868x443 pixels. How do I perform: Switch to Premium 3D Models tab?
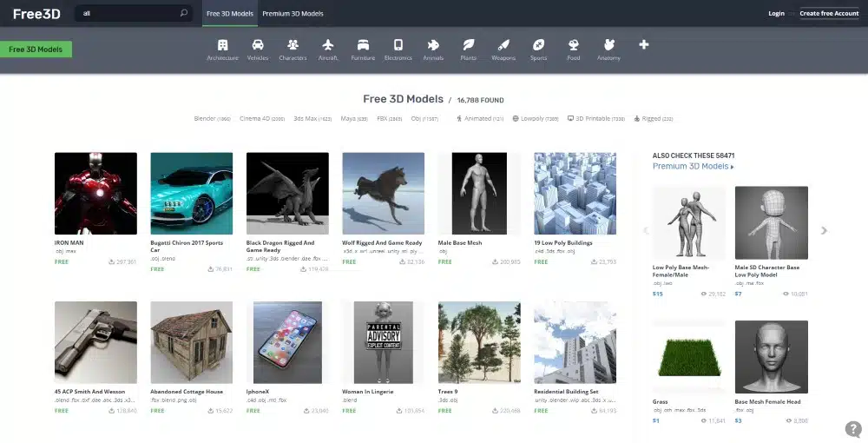(x=293, y=13)
